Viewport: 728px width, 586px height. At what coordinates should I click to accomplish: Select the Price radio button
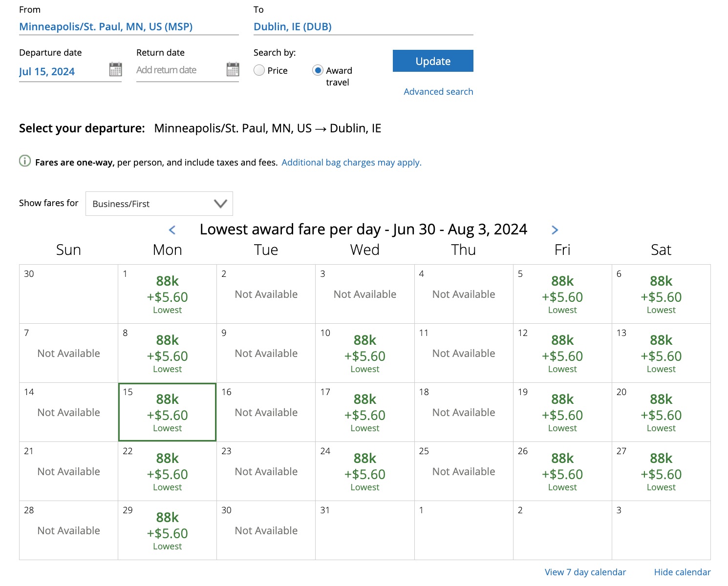(259, 70)
